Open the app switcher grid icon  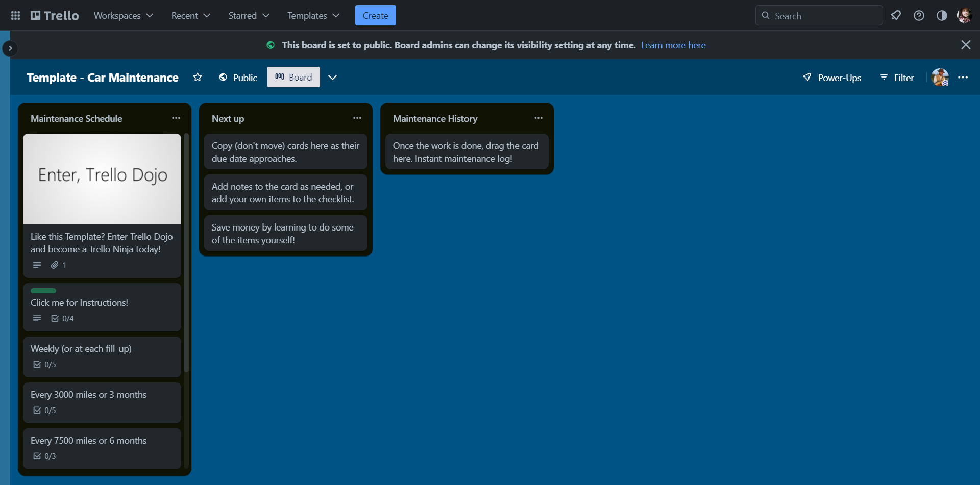pyautogui.click(x=15, y=16)
